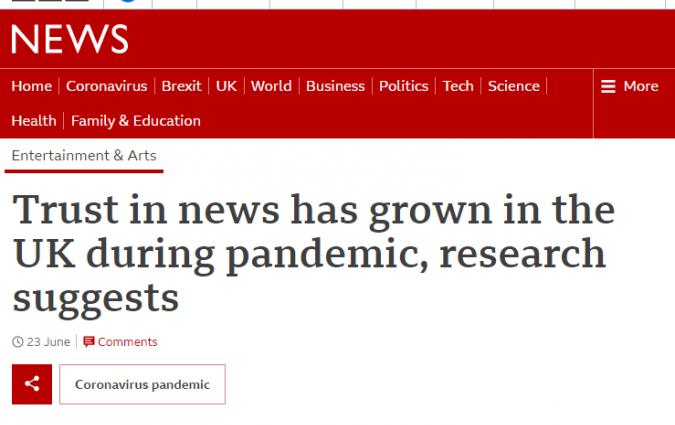Go to the Home section
The image size is (675, 425).
tap(31, 86)
